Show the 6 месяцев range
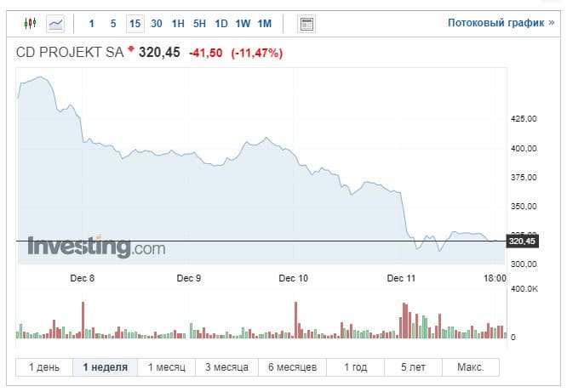This screenshot has width=567, height=392. 292,367
